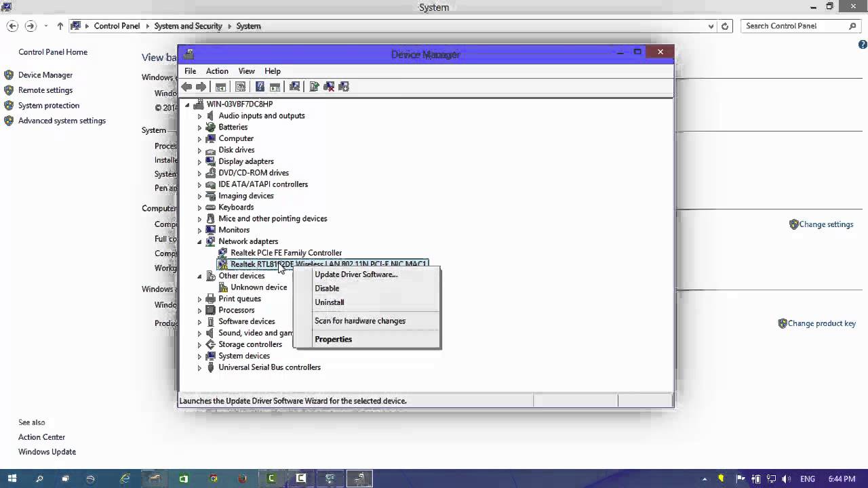This screenshot has height=488, width=868.
Task: Click the battery power icon in system tray
Action: pyautogui.click(x=755, y=479)
